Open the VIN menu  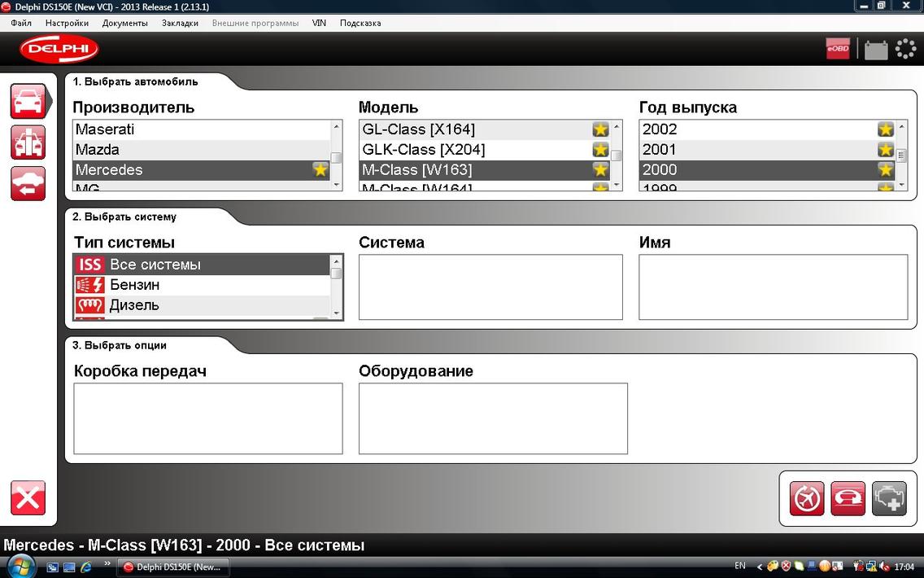click(x=319, y=23)
